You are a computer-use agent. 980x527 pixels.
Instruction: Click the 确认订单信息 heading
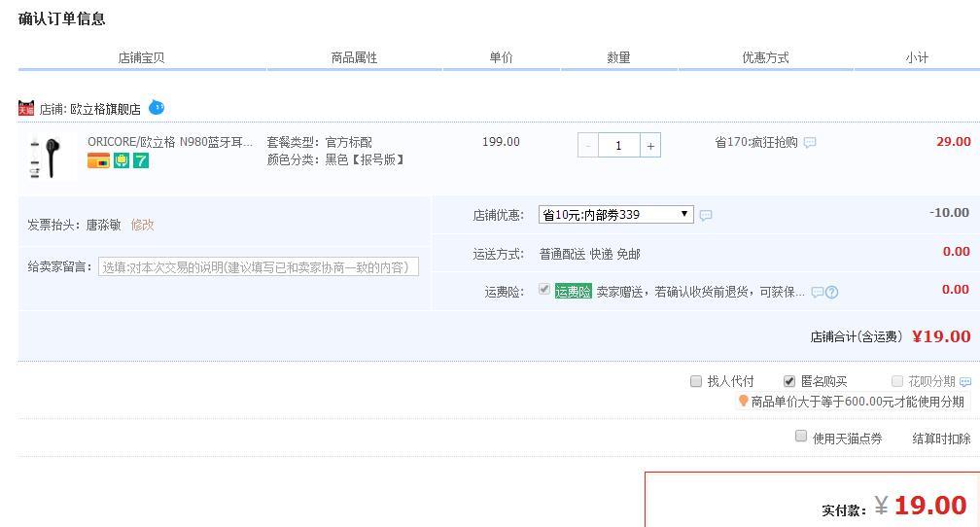(62, 18)
